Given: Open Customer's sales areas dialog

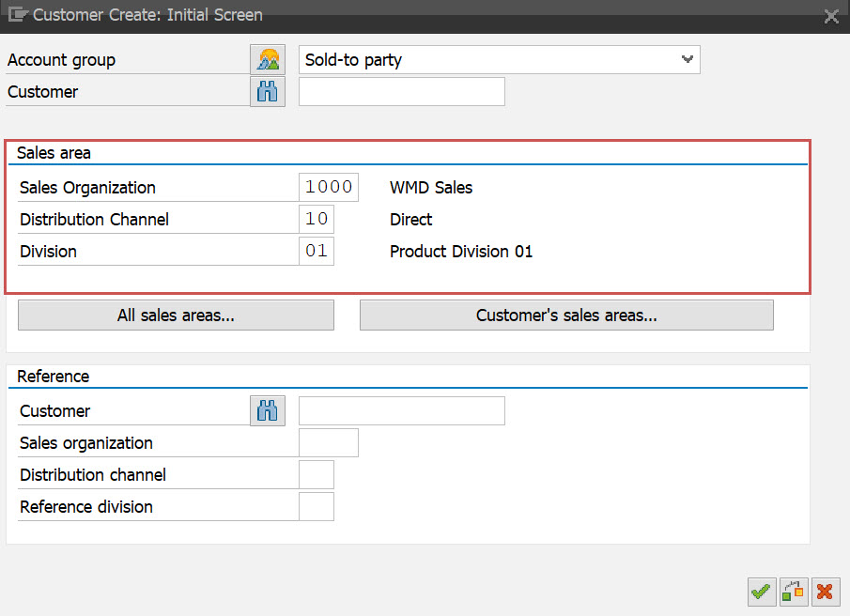Looking at the screenshot, I should tap(566, 315).
